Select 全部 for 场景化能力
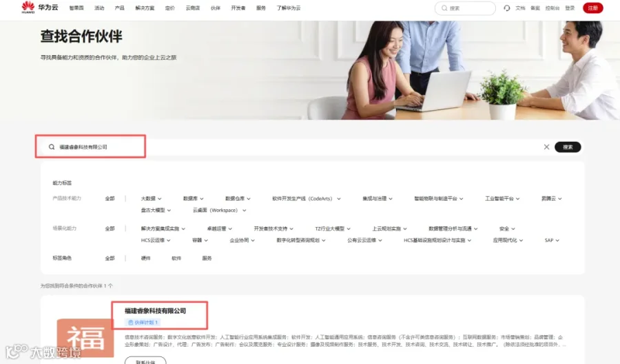 (110, 228)
